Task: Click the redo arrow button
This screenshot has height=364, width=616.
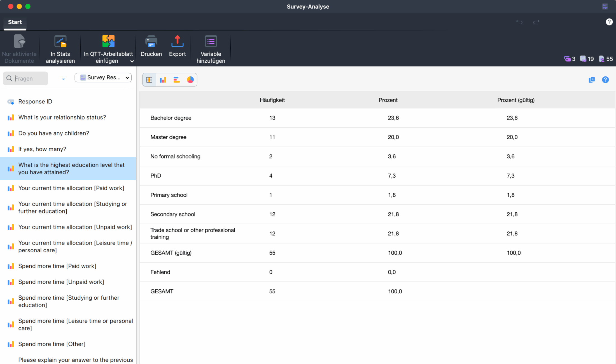Action: [x=536, y=22]
